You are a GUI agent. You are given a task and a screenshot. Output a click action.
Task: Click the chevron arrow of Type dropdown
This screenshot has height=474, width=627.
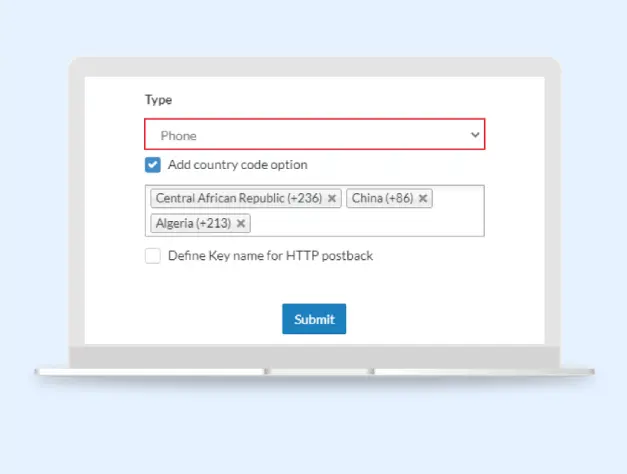click(x=475, y=134)
